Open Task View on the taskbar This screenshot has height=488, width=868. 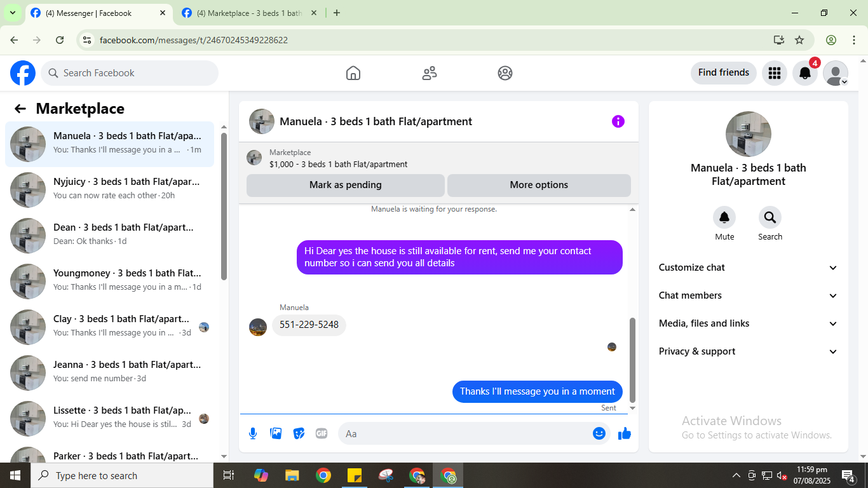229,475
